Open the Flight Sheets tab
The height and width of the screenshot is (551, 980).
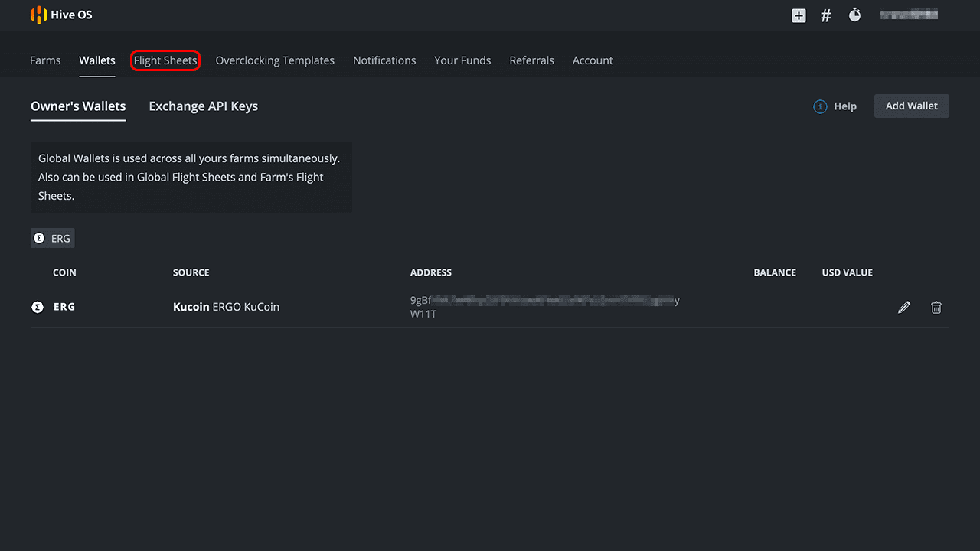(165, 60)
